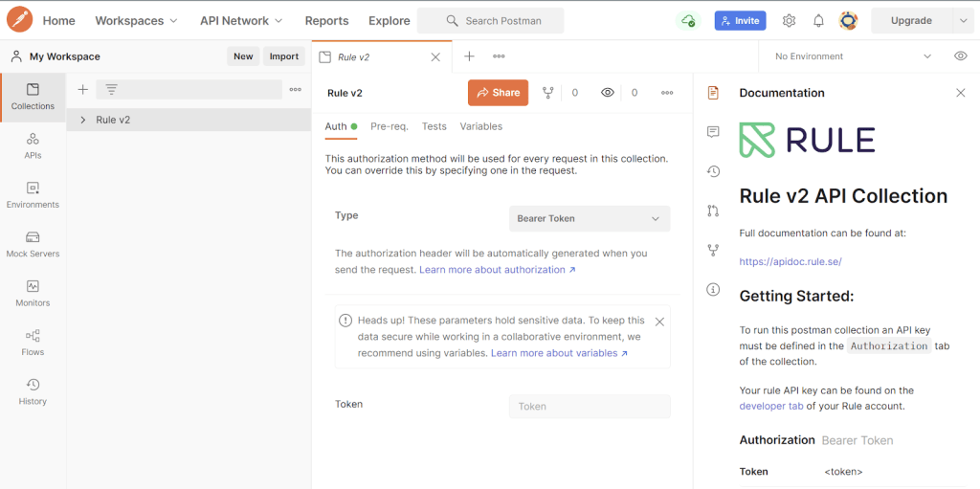The height and width of the screenshot is (489, 980).
Task: Open the Flows sidebar section
Action: pos(33,343)
